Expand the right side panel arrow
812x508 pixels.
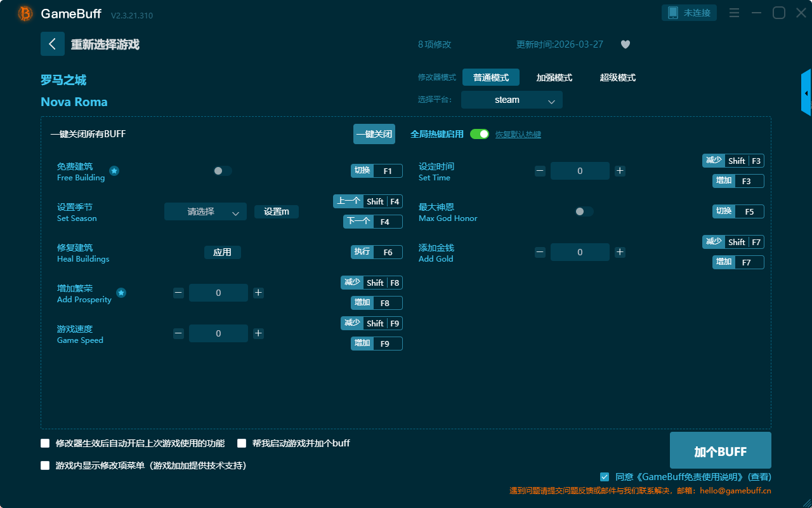pyautogui.click(x=806, y=93)
